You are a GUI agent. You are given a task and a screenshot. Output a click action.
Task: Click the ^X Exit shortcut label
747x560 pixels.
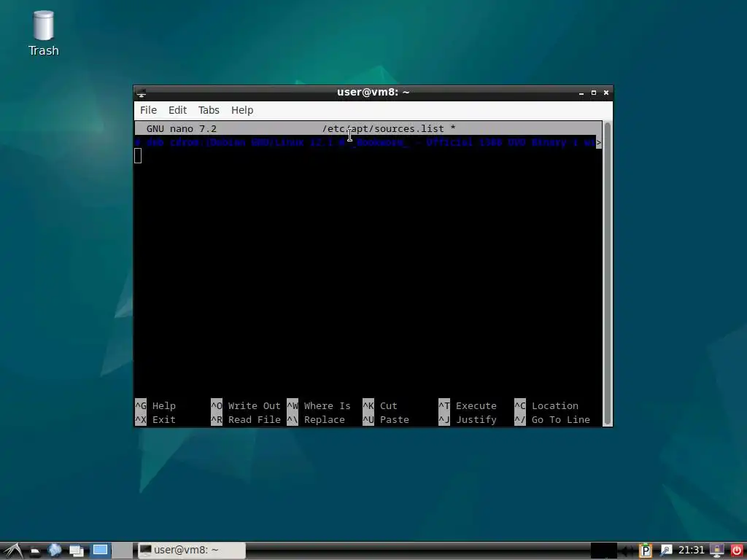pos(155,419)
